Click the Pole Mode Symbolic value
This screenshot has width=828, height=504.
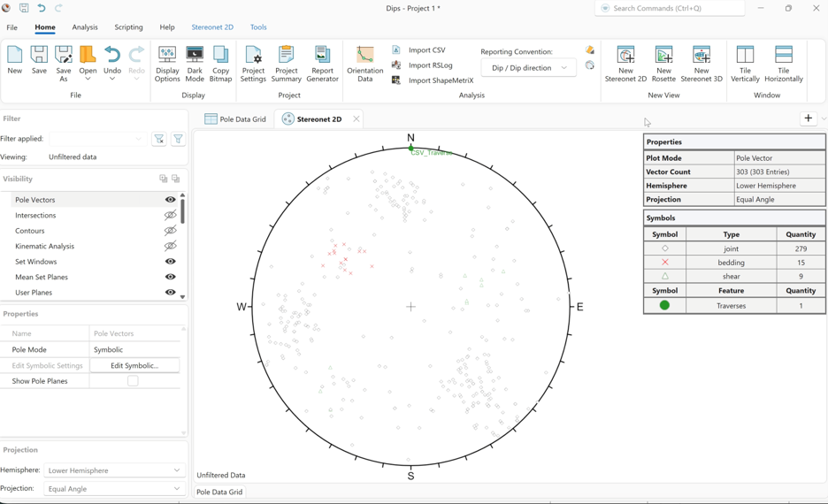click(134, 349)
